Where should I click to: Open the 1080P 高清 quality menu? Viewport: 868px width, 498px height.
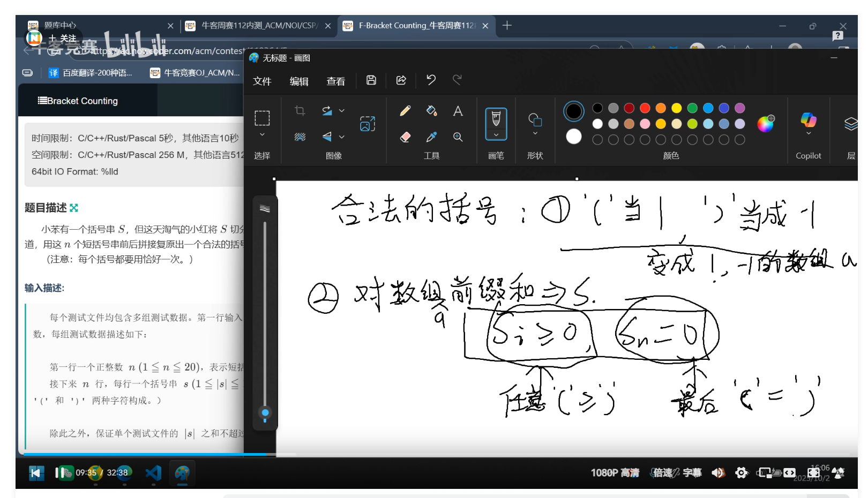615,473
